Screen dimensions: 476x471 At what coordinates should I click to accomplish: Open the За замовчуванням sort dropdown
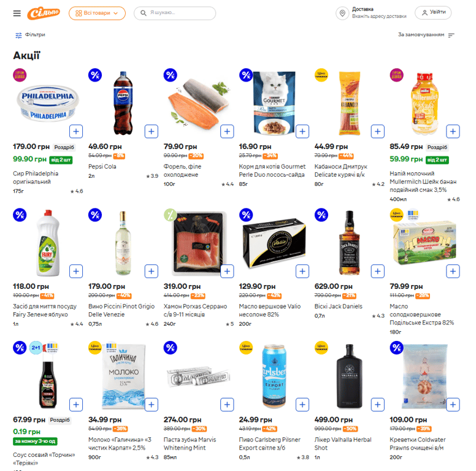point(426,35)
